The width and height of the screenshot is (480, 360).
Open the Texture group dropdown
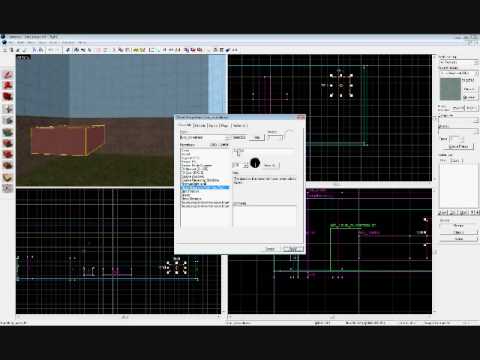click(x=459, y=62)
